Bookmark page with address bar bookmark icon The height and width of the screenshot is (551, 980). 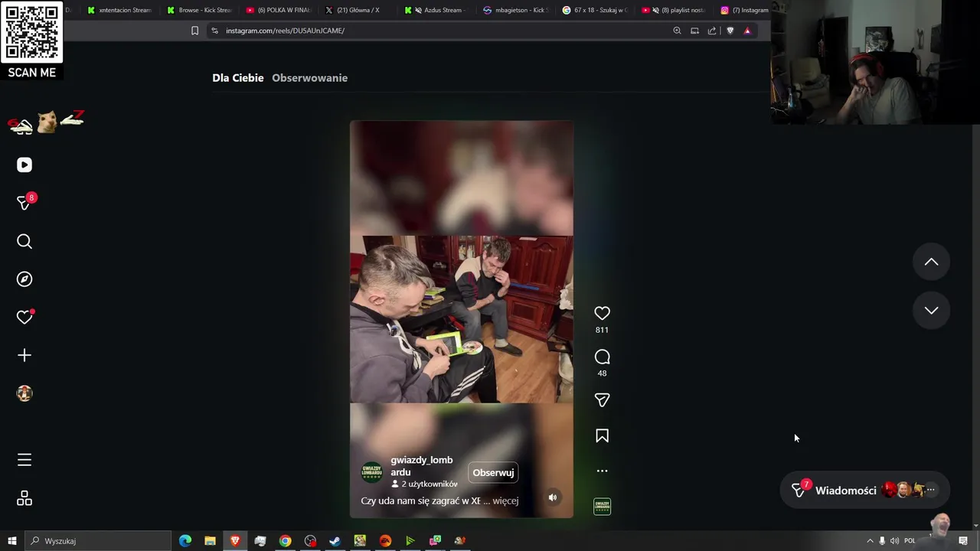tap(194, 31)
